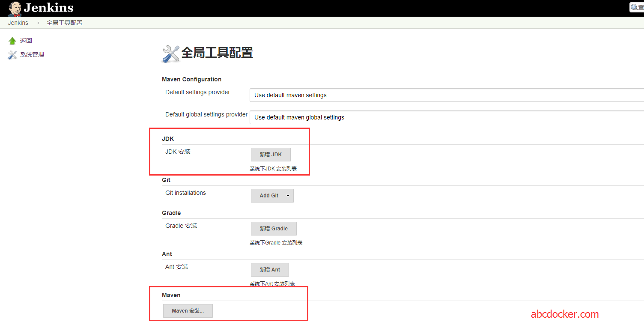Click the Jenkins head logo
Image resolution: width=644 pixels, height=322 pixels.
[x=14, y=8]
